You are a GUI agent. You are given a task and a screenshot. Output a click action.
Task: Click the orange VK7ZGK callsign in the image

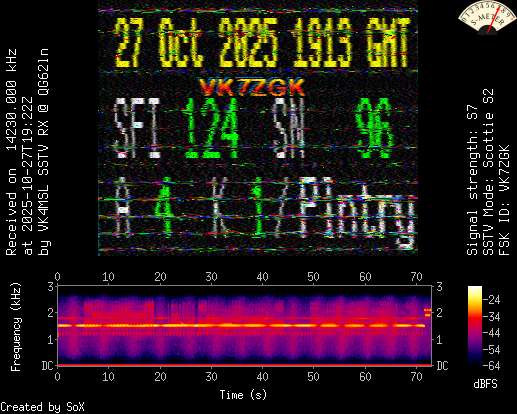252,87
